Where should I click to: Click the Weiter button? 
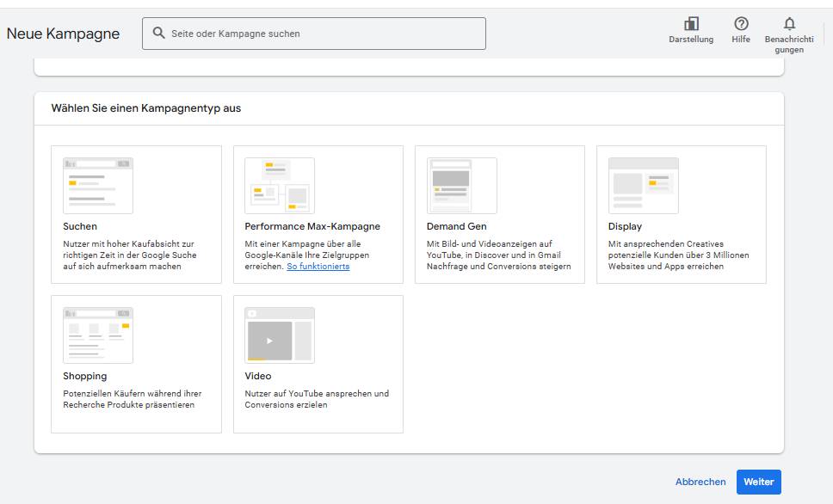pyautogui.click(x=759, y=482)
